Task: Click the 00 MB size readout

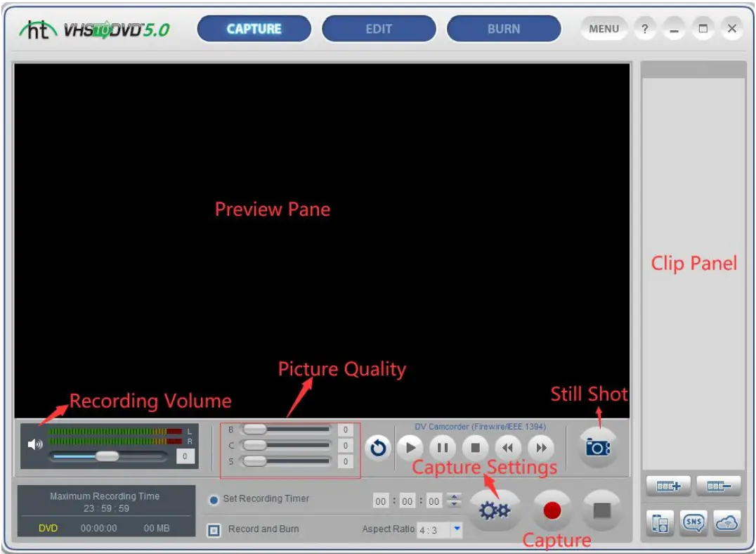Action: tap(157, 529)
